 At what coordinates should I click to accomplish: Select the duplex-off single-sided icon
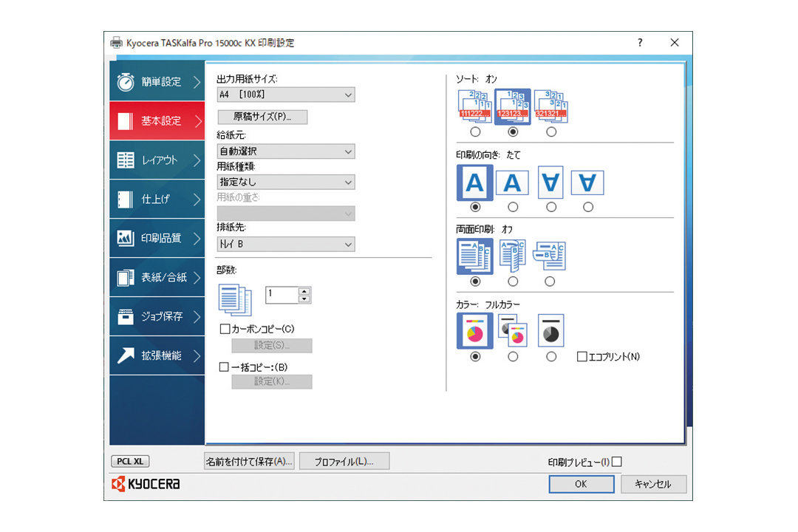[475, 256]
